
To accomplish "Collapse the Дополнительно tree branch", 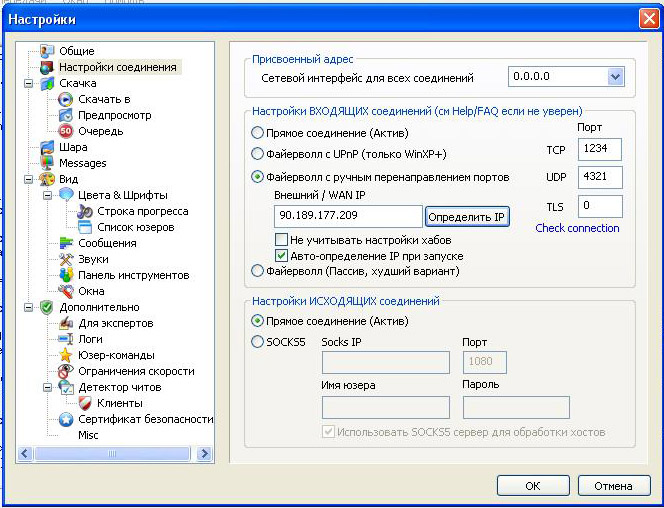I will coord(29,307).
